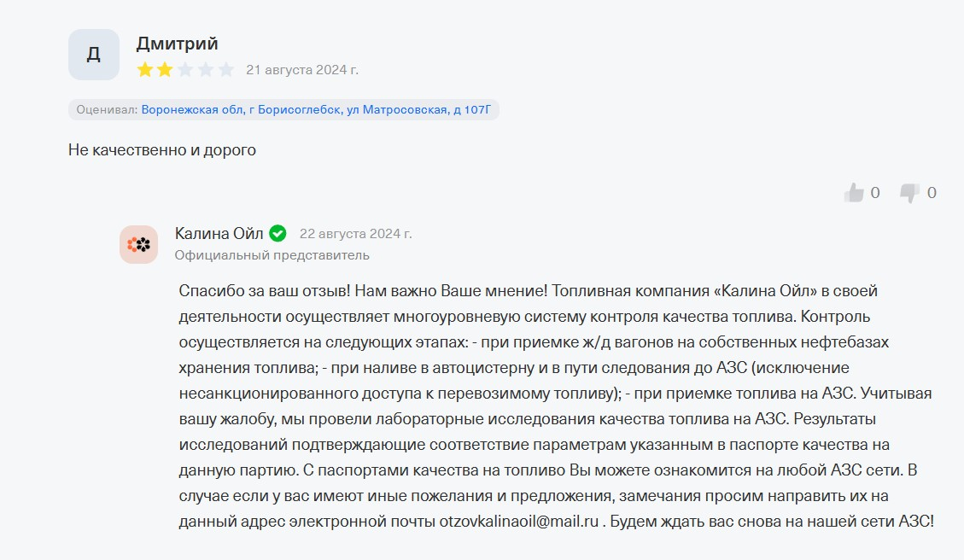This screenshot has height=560, width=964.
Task: Click the dislike count next to thumbs down
Action: click(x=932, y=193)
